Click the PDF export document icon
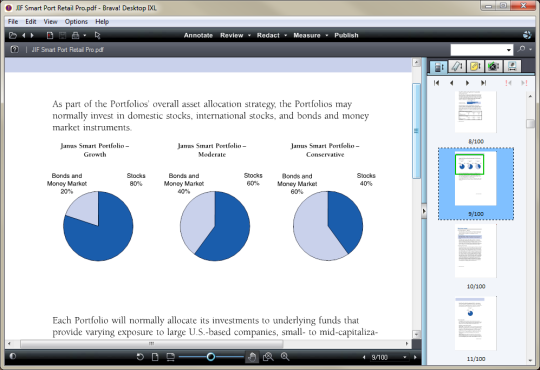 tap(50, 35)
